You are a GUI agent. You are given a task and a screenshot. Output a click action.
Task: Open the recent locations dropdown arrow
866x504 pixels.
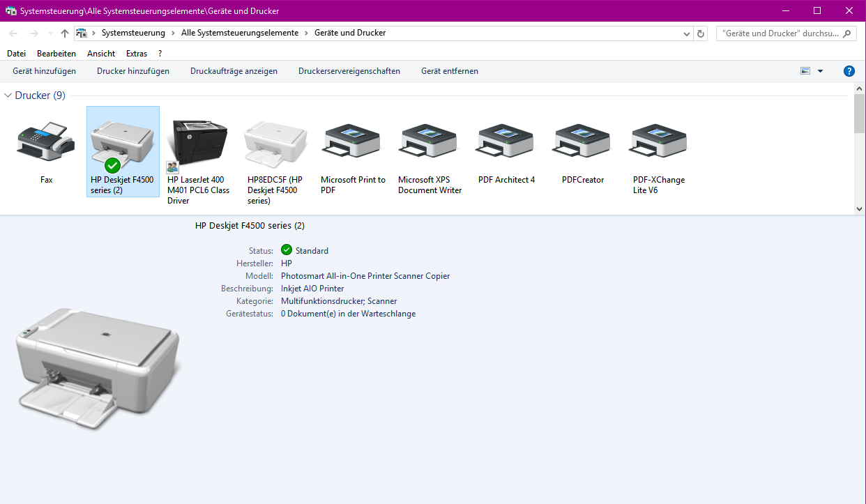(50, 33)
